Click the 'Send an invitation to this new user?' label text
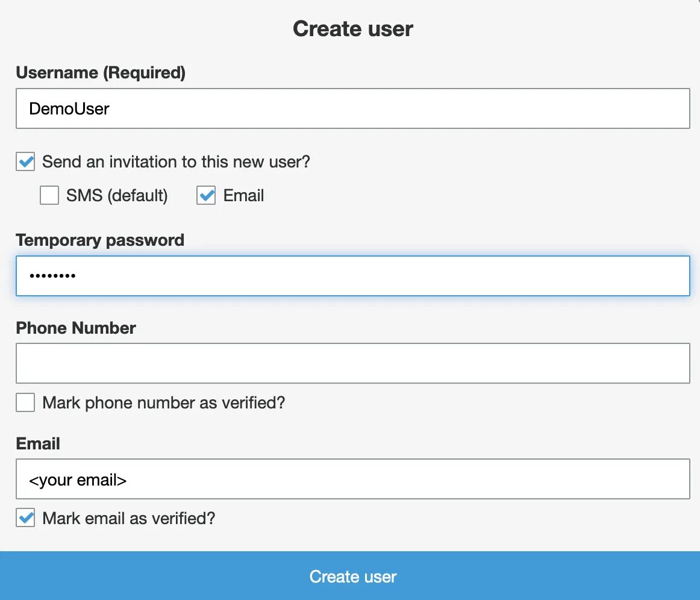The width and height of the screenshot is (700, 600). click(176, 162)
